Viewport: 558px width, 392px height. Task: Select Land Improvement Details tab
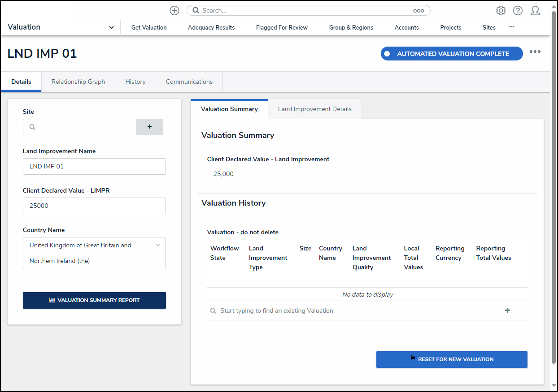point(315,109)
